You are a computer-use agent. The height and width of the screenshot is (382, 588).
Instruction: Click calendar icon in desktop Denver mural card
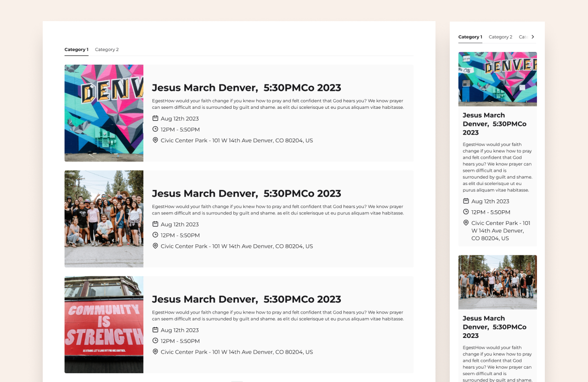click(155, 118)
